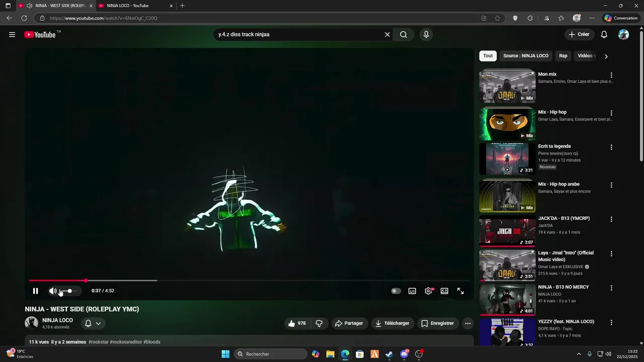Open Ecrit ta legende video title
This screenshot has height=362, width=644.
pos(554,146)
